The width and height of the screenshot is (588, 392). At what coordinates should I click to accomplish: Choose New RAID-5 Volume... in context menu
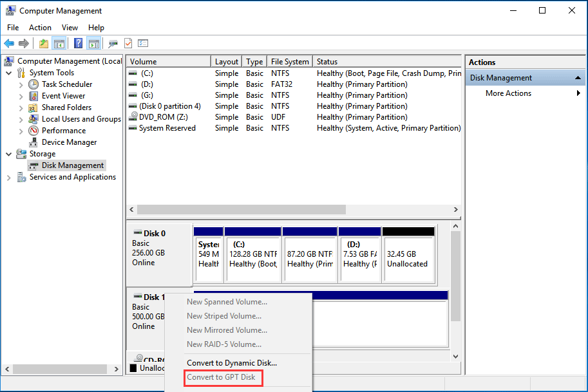click(224, 344)
